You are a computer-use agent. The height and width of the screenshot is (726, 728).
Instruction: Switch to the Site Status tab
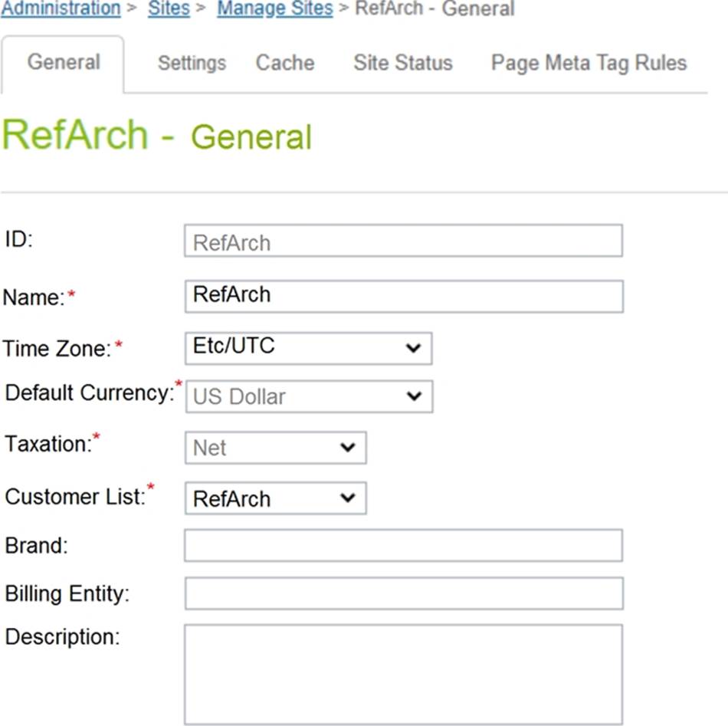click(x=403, y=63)
